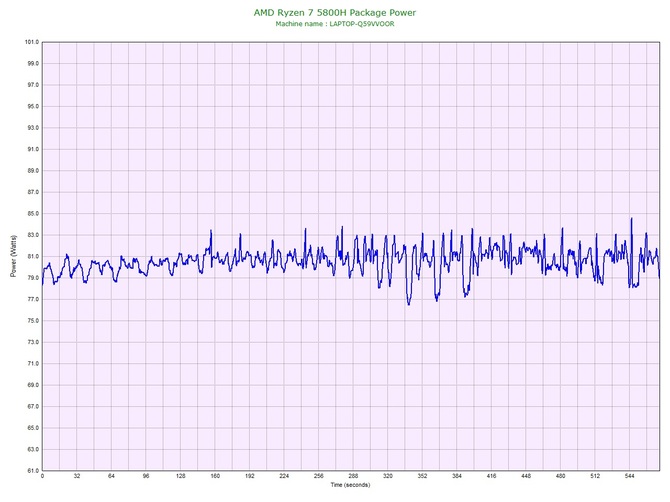
Task: Click the 'Power (Watts)' y-axis label
Action: 13,256
